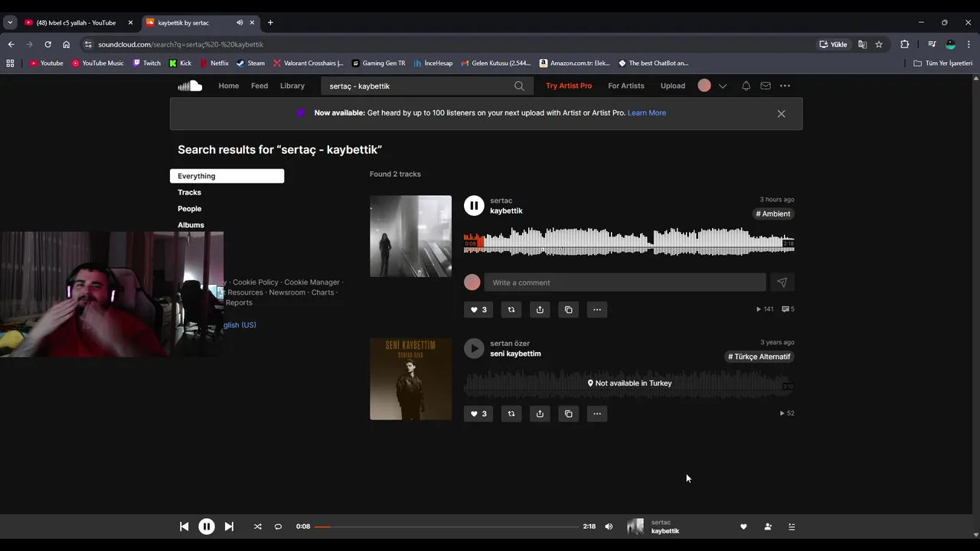Skip to previous track in player
Viewport: 980px width, 551px height.
(184, 527)
